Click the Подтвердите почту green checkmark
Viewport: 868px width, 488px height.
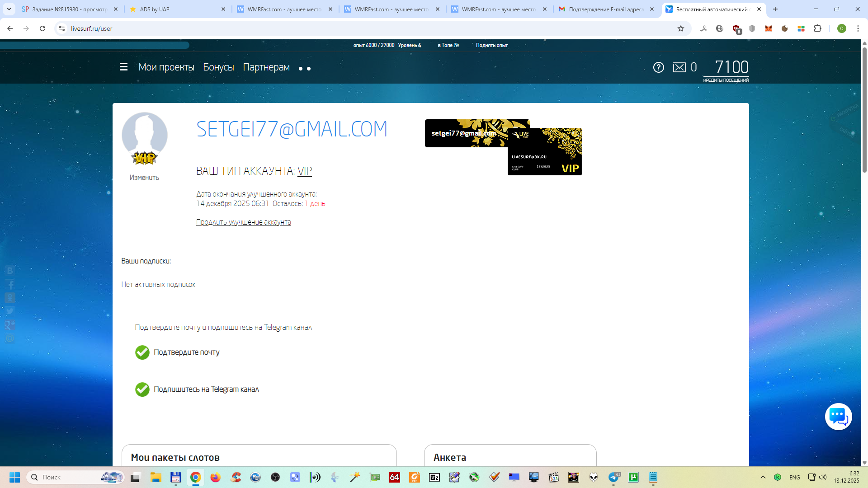pos(142,352)
